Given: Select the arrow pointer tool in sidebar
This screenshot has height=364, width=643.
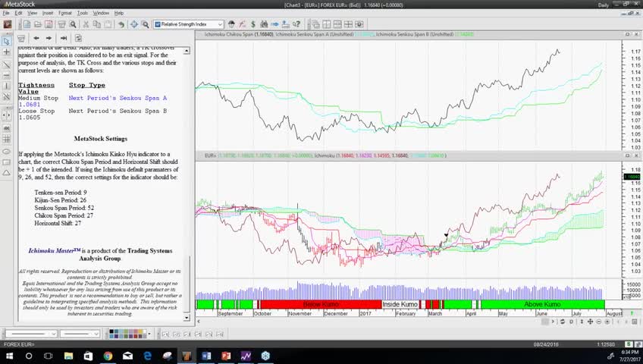Looking at the screenshot, I should (x=6, y=42).
